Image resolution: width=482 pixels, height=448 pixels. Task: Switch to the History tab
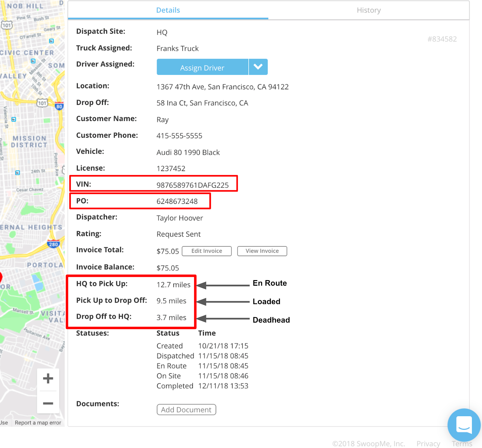point(369,10)
